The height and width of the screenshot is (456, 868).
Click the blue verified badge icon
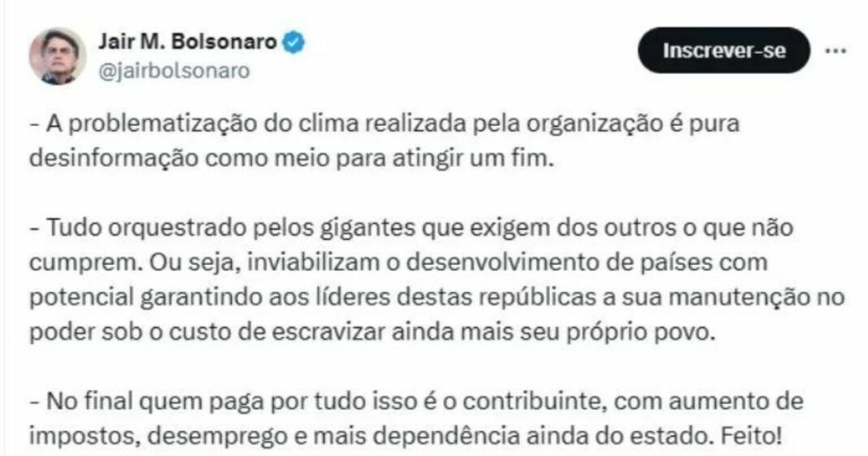tap(294, 42)
